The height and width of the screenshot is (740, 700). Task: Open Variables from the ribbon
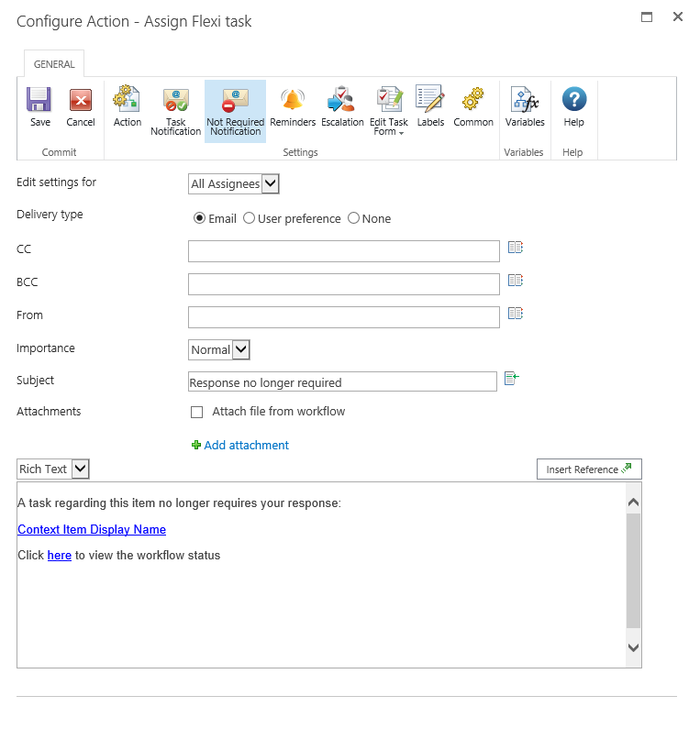525,101
